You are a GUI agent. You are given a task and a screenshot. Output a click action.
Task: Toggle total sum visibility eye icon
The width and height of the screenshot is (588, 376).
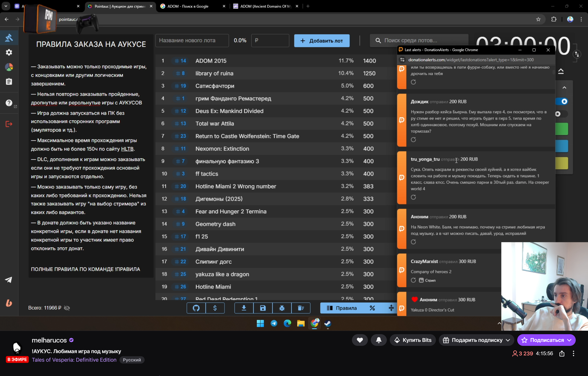coord(67,308)
